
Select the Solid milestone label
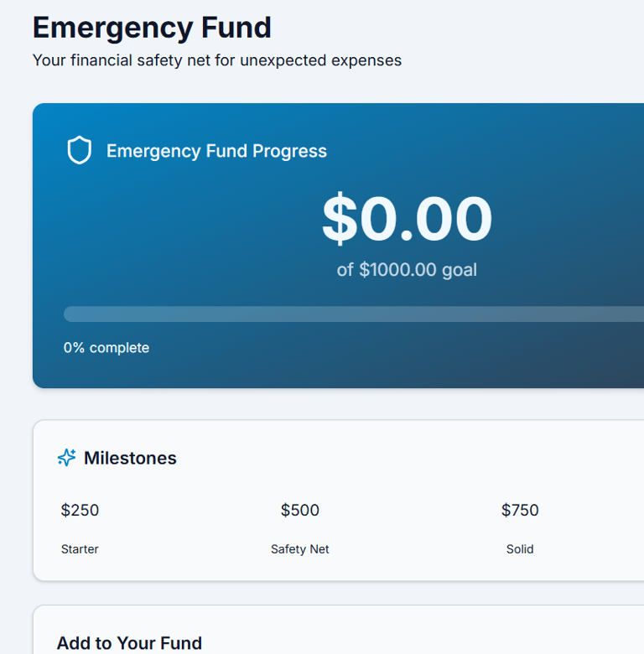pyautogui.click(x=520, y=549)
